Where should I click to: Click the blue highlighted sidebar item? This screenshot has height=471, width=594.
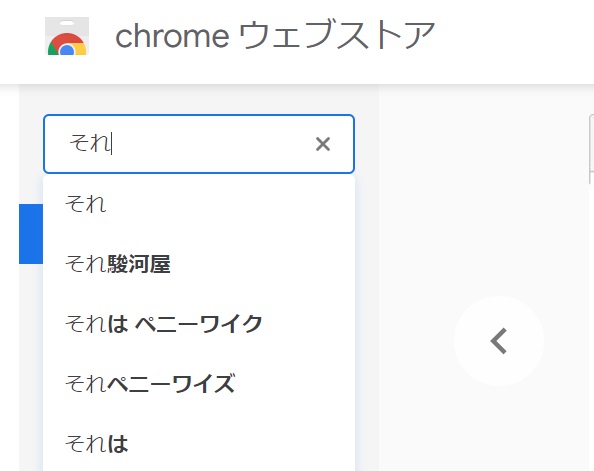pos(31,234)
